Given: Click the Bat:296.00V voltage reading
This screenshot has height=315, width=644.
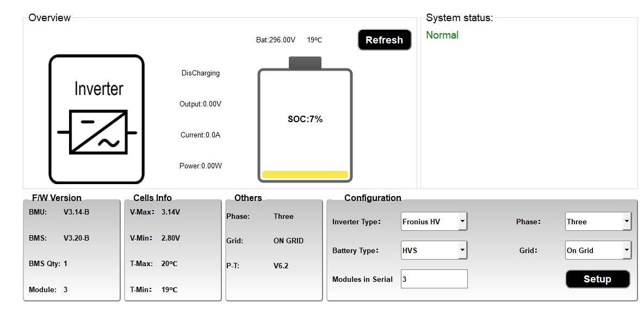Looking at the screenshot, I should pyautogui.click(x=276, y=40).
